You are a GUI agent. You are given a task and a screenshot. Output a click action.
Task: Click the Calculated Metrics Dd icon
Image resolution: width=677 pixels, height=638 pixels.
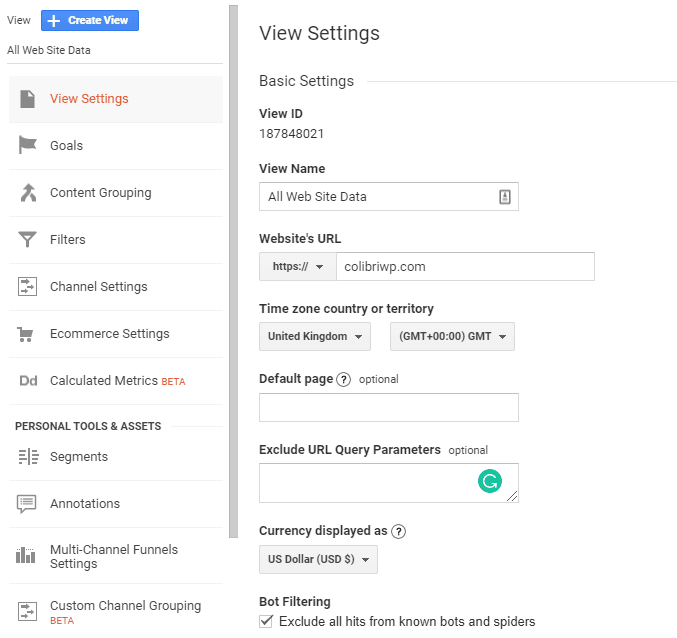(28, 381)
